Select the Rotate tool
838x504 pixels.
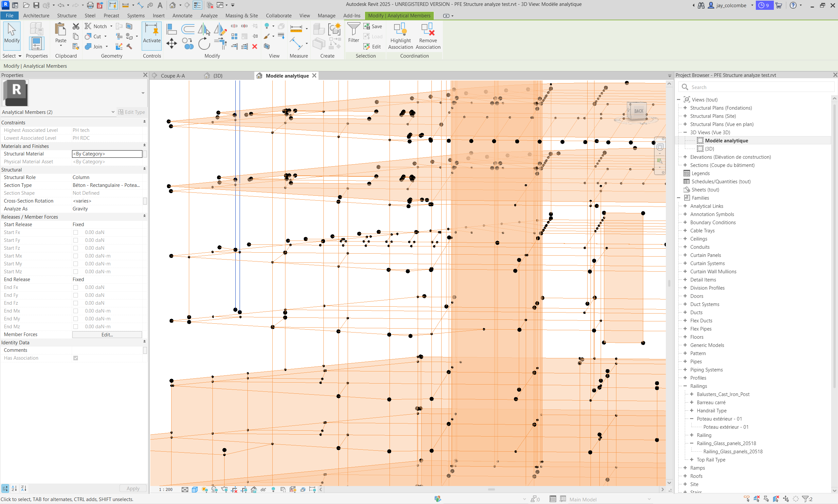coord(204,45)
